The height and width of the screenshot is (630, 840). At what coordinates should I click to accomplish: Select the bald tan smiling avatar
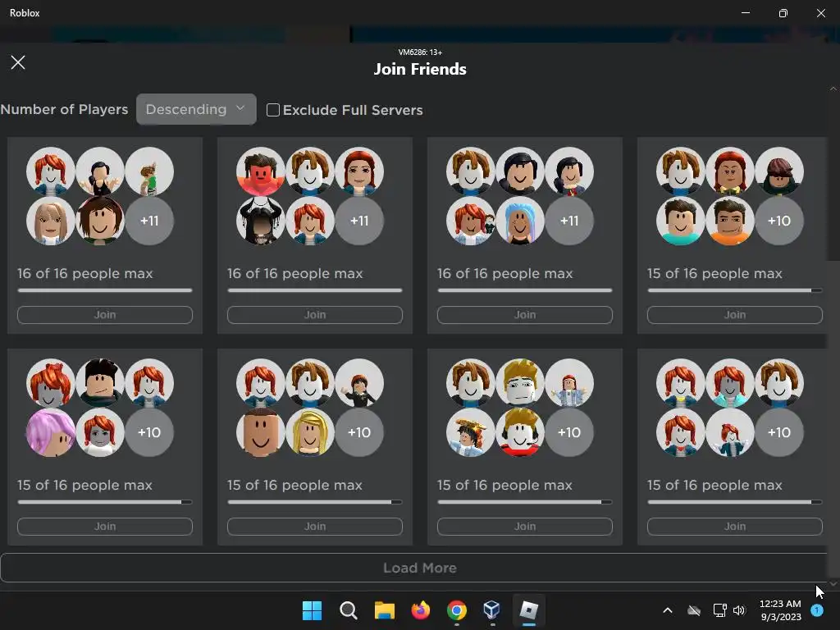(x=260, y=432)
